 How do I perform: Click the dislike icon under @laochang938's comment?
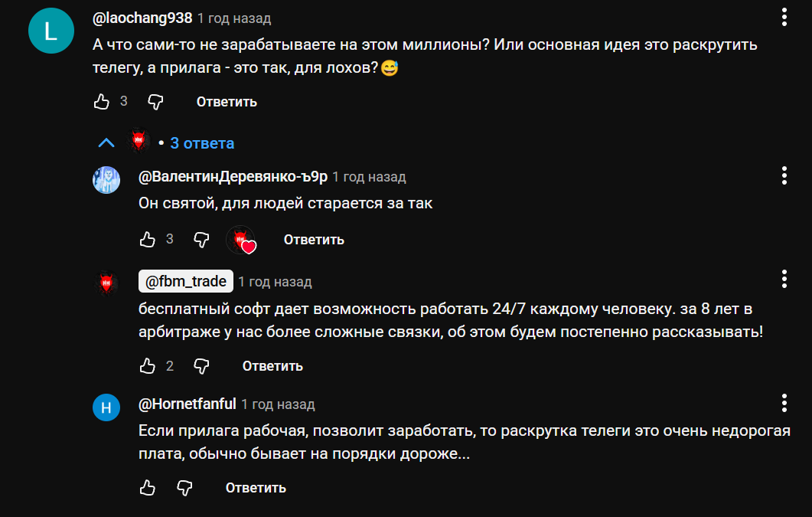click(154, 100)
